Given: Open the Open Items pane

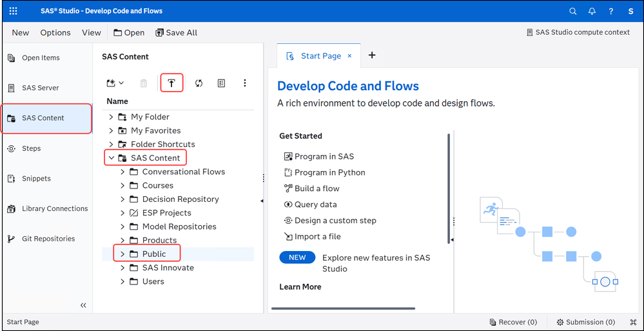Looking at the screenshot, I should pos(48,57).
